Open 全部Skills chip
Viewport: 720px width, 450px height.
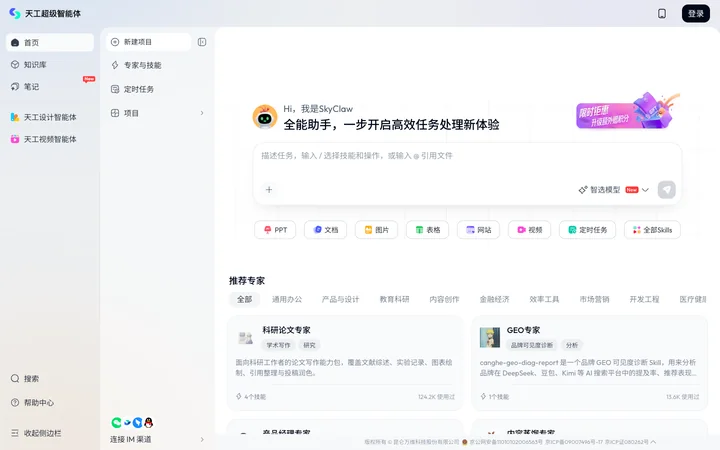(652, 230)
